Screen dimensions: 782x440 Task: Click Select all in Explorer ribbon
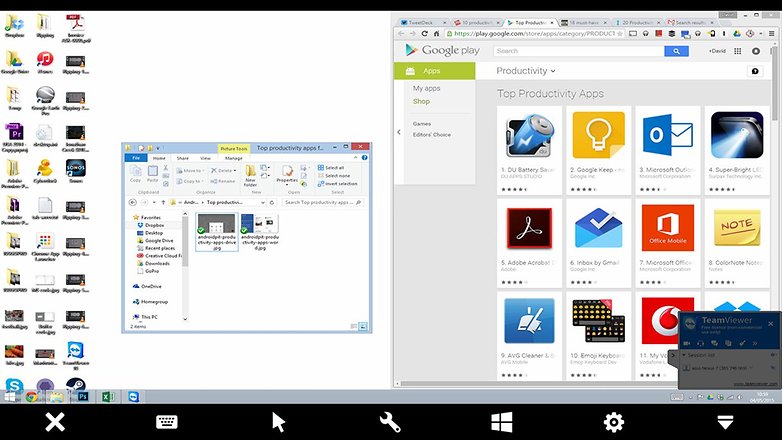[x=331, y=168]
